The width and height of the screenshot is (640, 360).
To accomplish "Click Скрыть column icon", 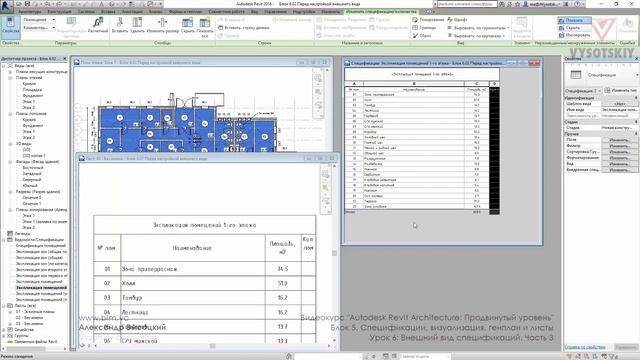I will coord(187,25).
